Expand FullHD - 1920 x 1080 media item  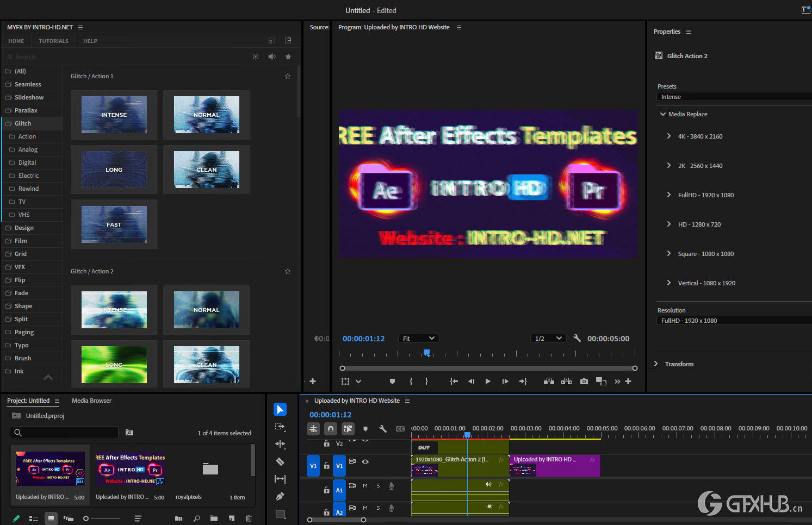click(x=669, y=195)
